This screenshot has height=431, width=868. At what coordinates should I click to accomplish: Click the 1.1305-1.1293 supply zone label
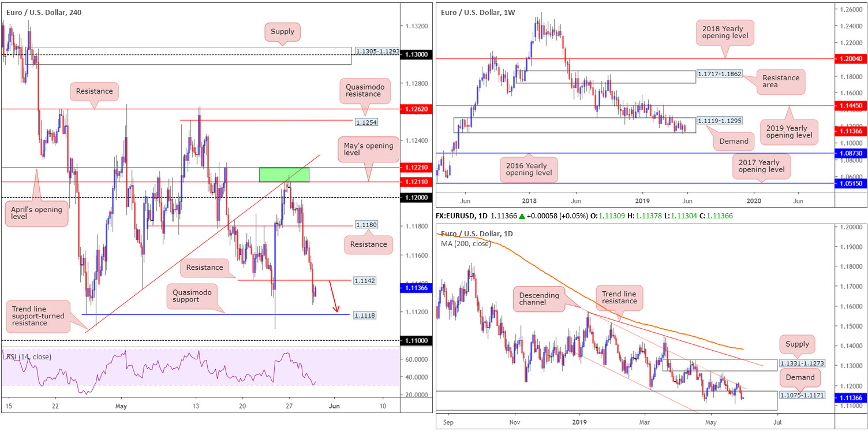pos(377,51)
